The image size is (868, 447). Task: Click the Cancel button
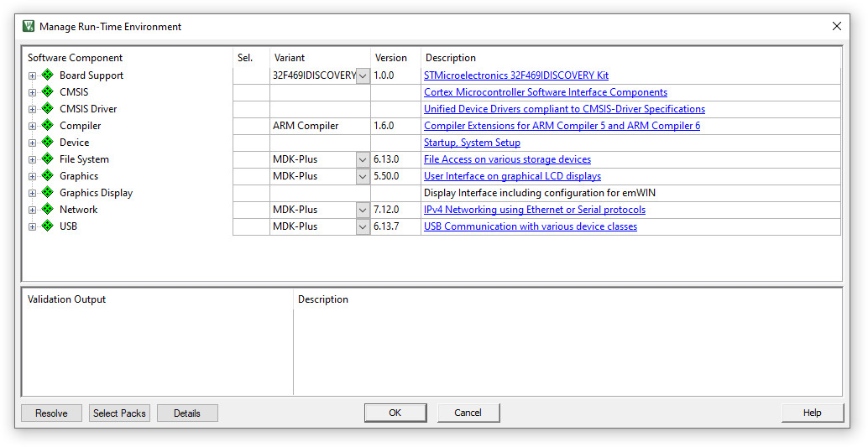(x=468, y=413)
